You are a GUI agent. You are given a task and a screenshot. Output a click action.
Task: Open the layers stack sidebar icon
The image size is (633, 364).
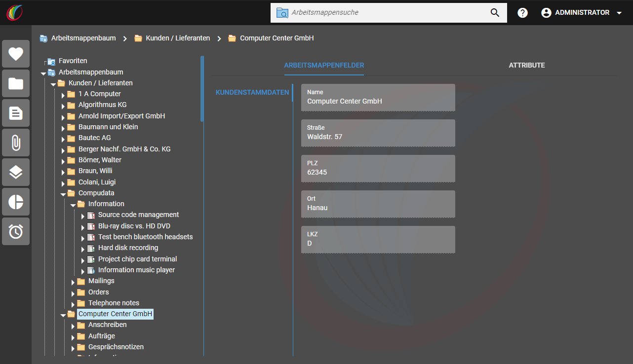[x=16, y=172]
